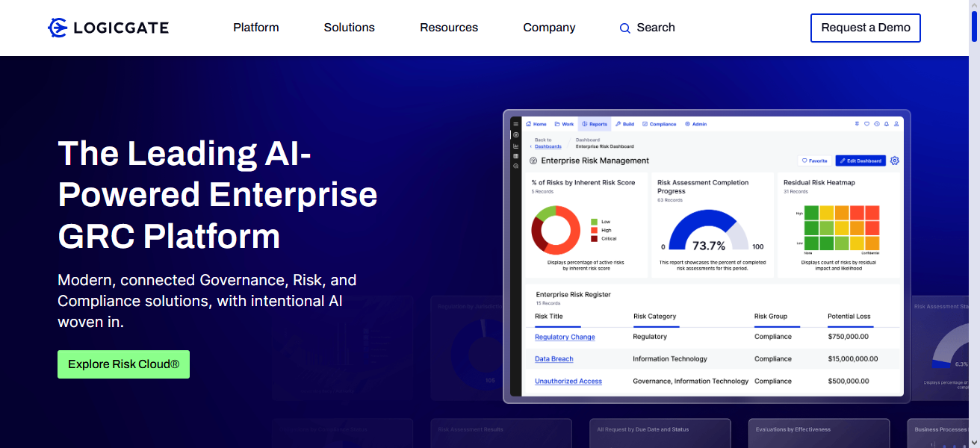Viewport: 980px width, 448px height.
Task: Open the Company menu
Action: coord(549,28)
